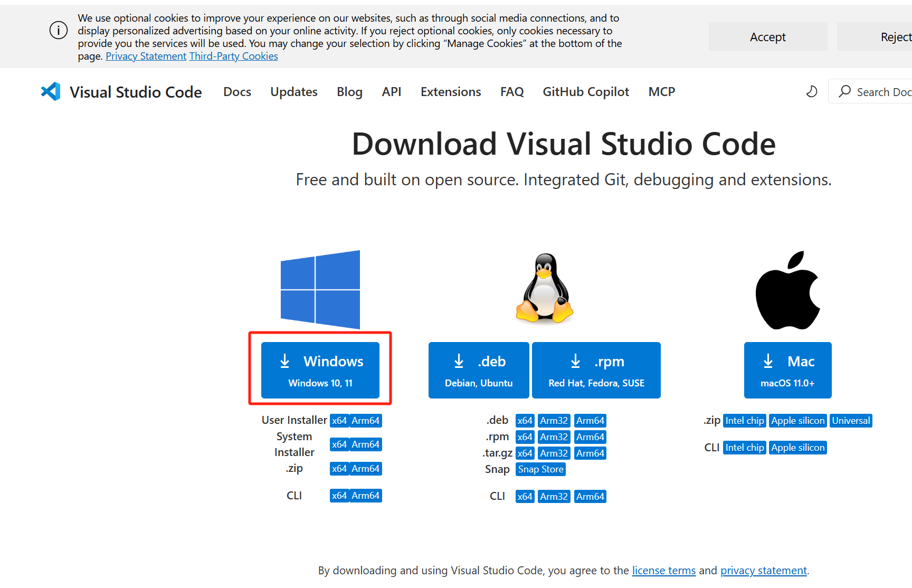Viewport: 912px width, 588px height.
Task: Open the FAQ navigation link
Action: tap(512, 92)
